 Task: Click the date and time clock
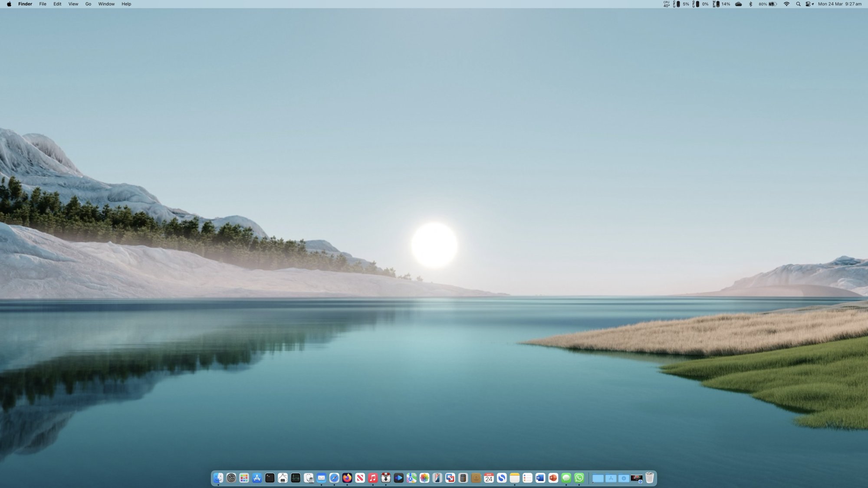coord(839,4)
